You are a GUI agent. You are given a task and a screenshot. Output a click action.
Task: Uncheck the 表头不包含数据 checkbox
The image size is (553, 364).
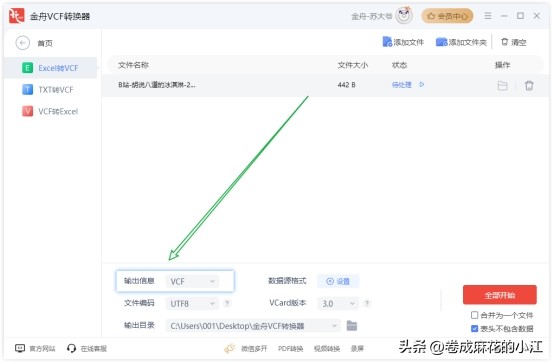click(474, 329)
